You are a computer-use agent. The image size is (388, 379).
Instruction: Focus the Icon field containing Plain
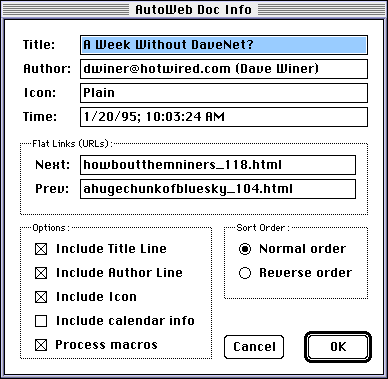[224, 93]
